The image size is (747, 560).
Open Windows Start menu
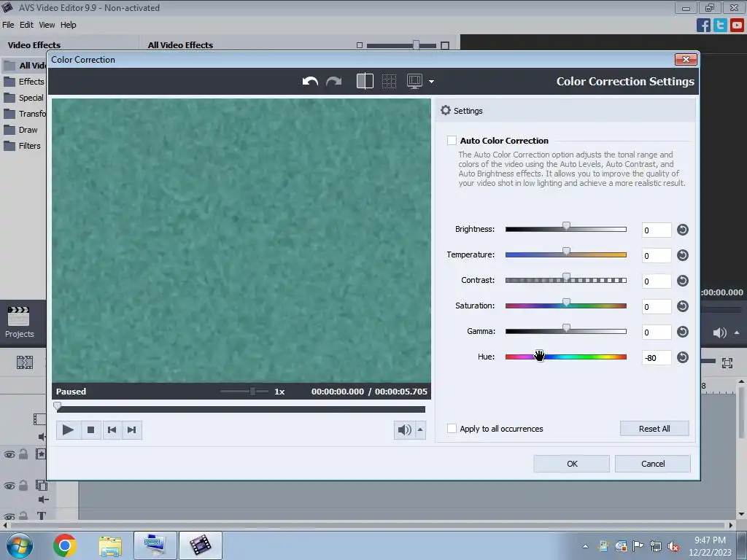click(x=20, y=545)
